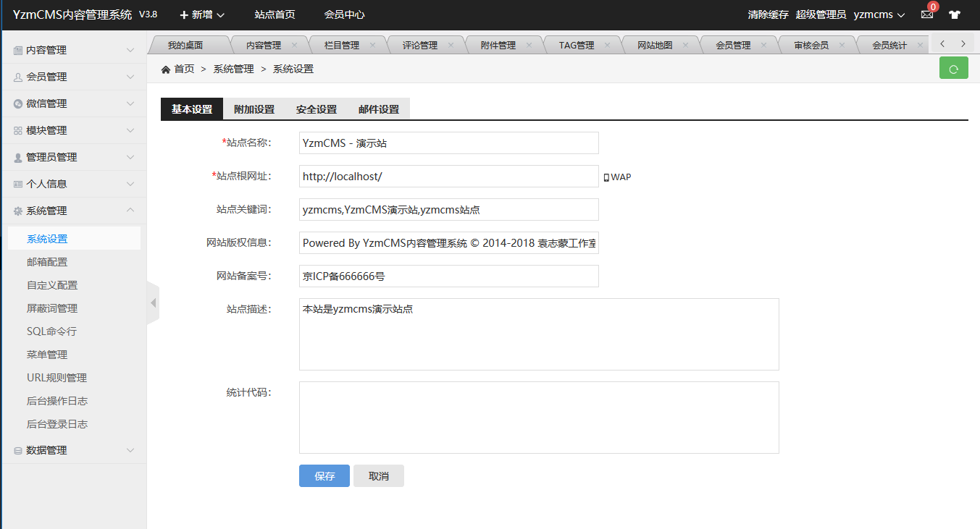
Task: Open SQL命令行 in the sidebar
Action: point(51,331)
